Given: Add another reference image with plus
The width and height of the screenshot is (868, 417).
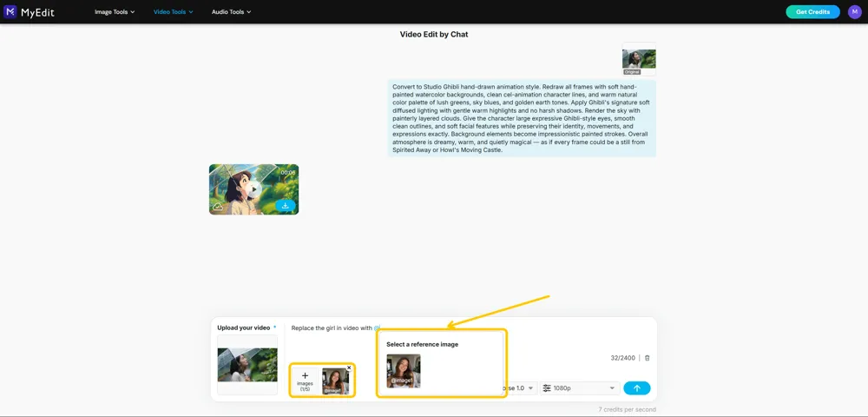Looking at the screenshot, I should (x=305, y=381).
